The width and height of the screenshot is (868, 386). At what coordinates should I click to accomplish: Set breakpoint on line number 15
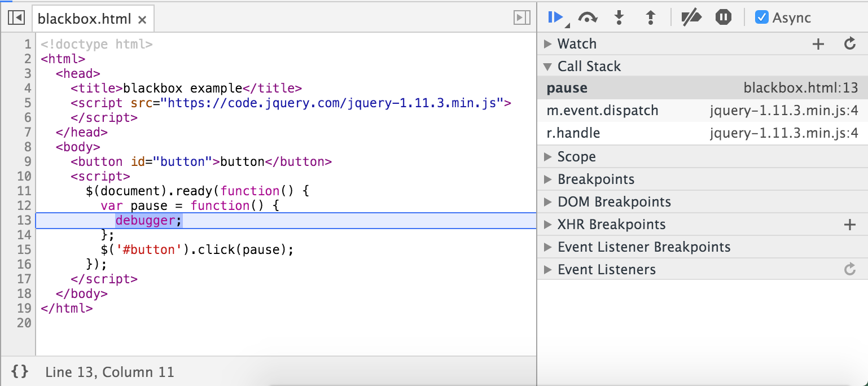tap(24, 249)
